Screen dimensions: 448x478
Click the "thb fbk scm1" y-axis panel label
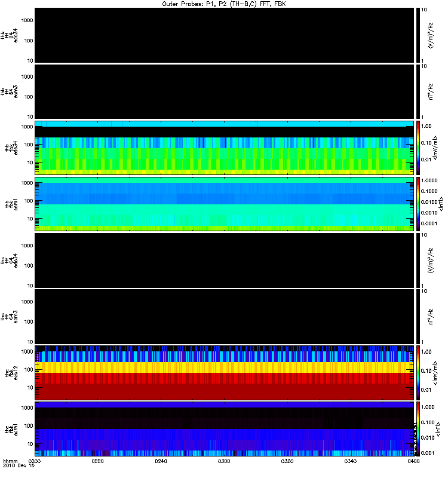[x=11, y=204]
